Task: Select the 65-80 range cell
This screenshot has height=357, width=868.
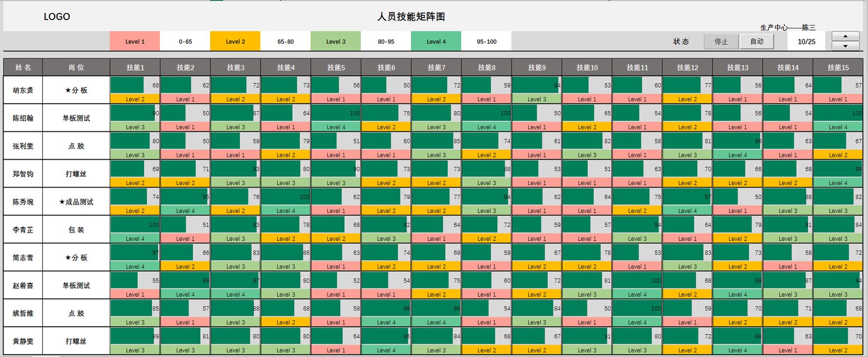Action: coord(286,42)
